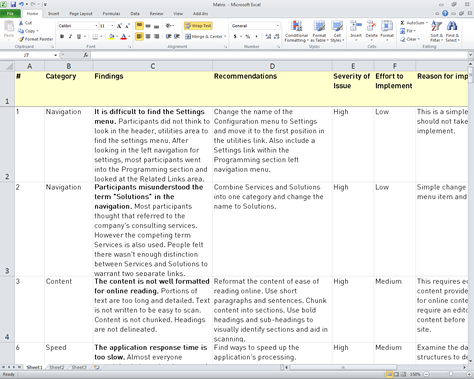This screenshot has width=474, height=379.
Task: Open the File tab
Action: point(10,14)
